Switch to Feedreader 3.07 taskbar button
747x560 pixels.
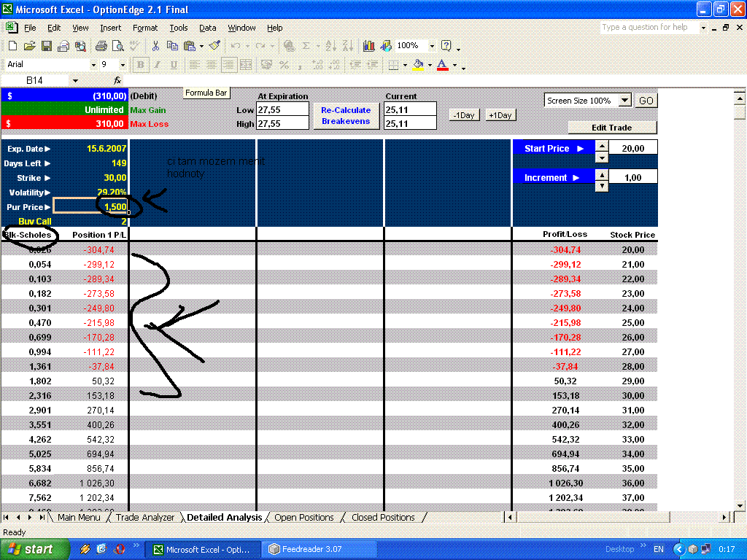320,549
